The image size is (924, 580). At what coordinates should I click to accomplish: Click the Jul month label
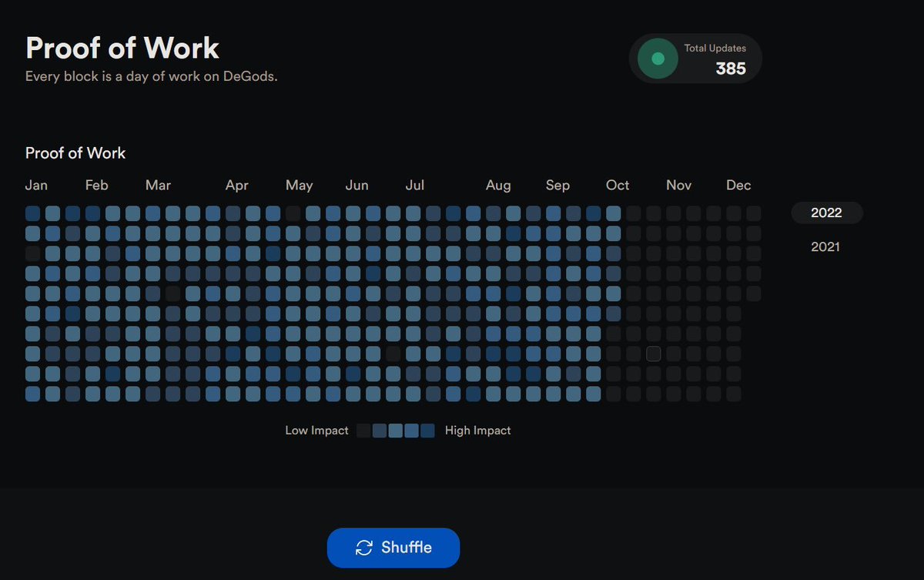pyautogui.click(x=415, y=185)
